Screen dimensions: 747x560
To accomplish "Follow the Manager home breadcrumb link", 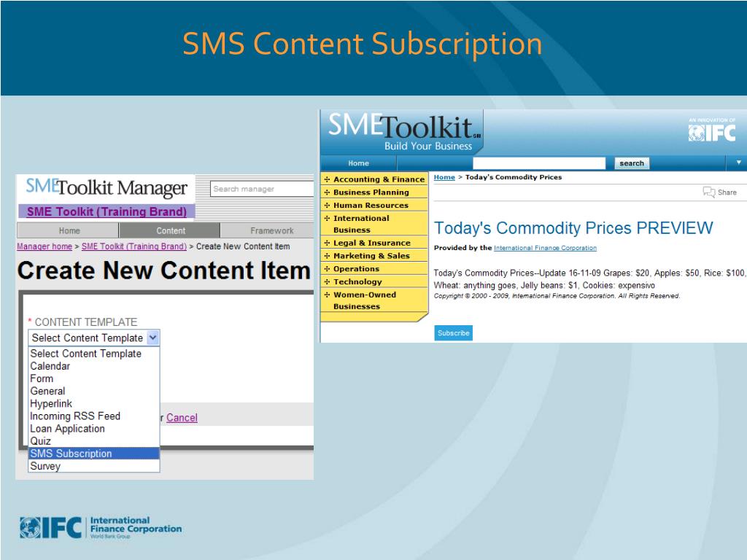I will tap(44, 246).
